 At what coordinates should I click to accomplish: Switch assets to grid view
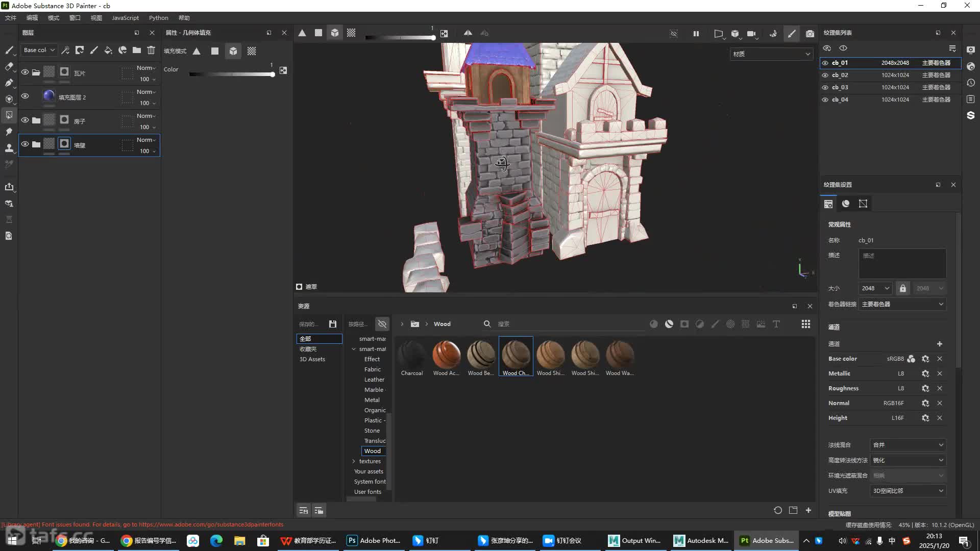click(x=806, y=324)
